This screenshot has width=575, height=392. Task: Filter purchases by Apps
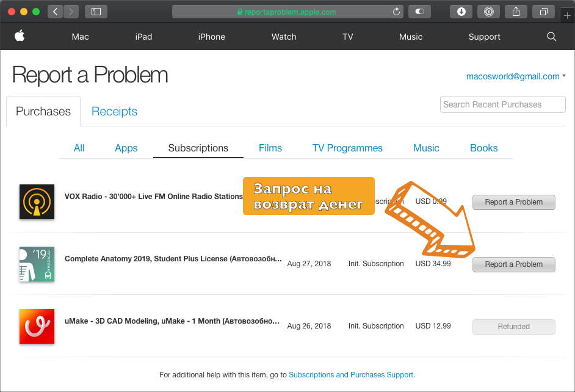pyautogui.click(x=126, y=148)
